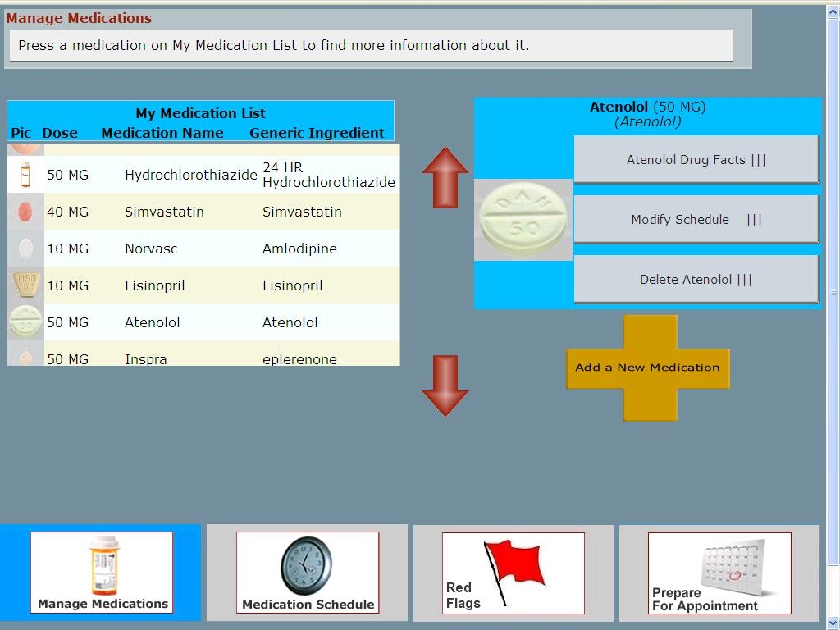The height and width of the screenshot is (630, 840).
Task: Click the page's vertical scrollbar down arrow
Action: point(833,623)
